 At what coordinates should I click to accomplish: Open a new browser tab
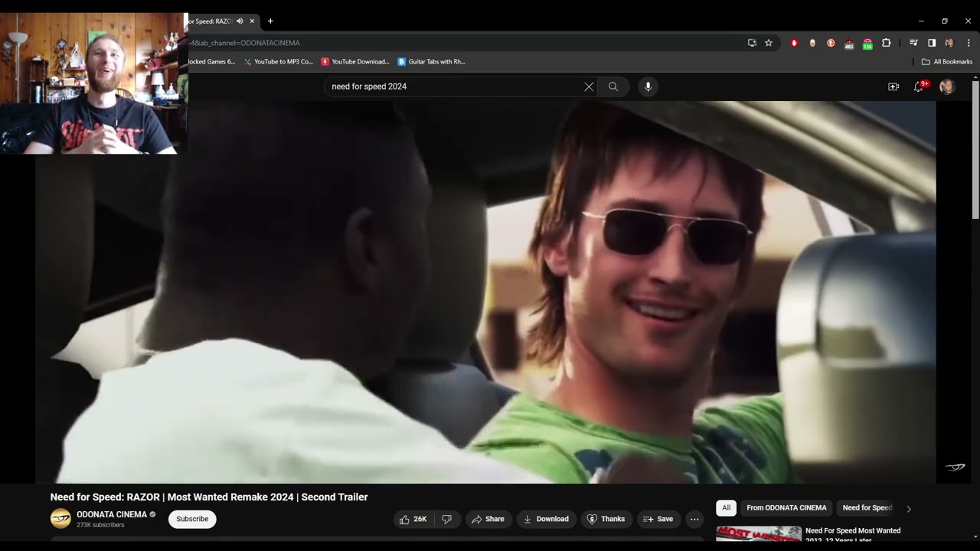point(270,21)
